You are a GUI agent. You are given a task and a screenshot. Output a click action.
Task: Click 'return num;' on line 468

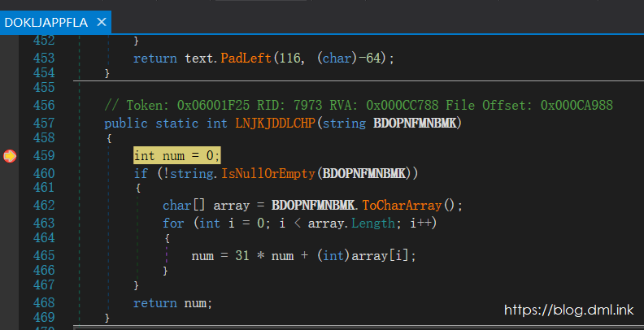click(x=172, y=302)
